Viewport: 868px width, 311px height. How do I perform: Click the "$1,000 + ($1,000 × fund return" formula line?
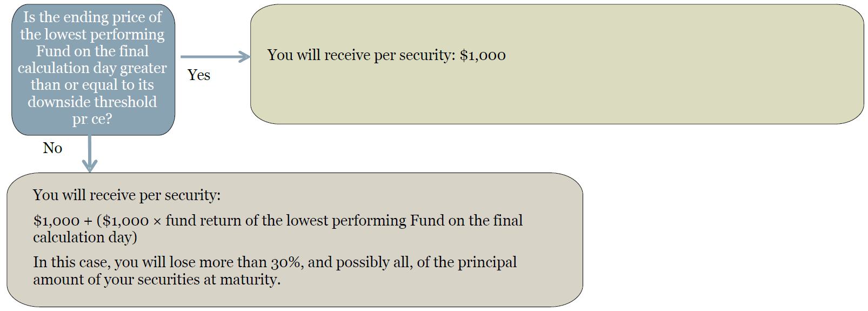coord(278,221)
